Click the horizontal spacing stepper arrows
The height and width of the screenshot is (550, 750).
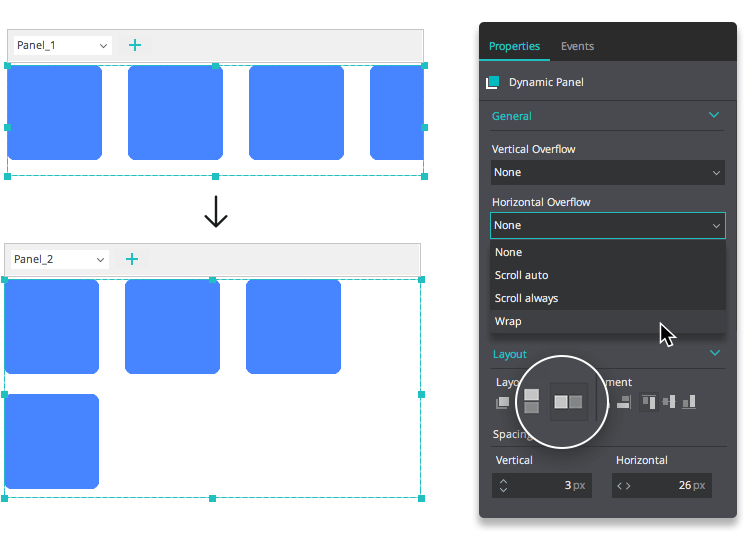pyautogui.click(x=624, y=486)
